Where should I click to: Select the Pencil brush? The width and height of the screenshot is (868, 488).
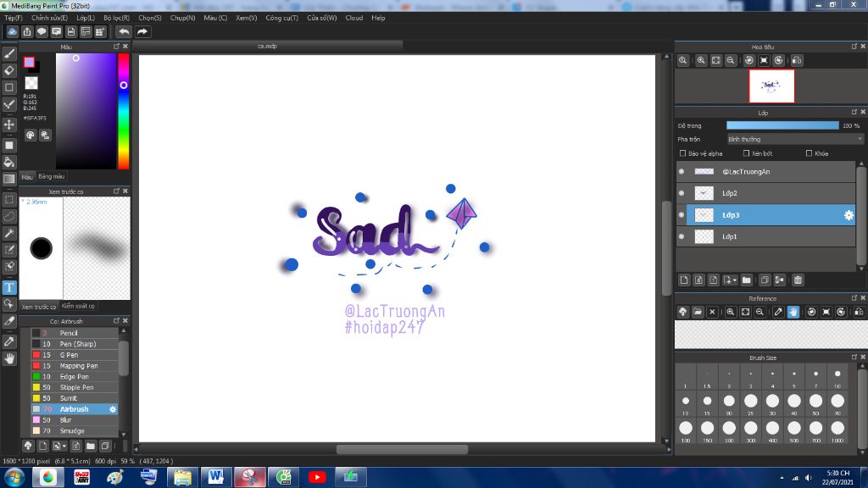click(75, 333)
